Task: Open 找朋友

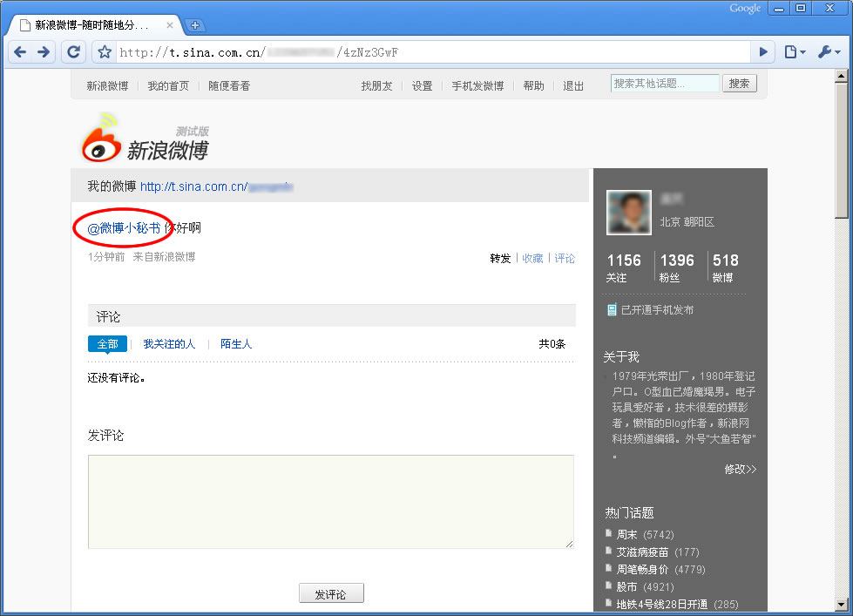Action: pyautogui.click(x=376, y=86)
